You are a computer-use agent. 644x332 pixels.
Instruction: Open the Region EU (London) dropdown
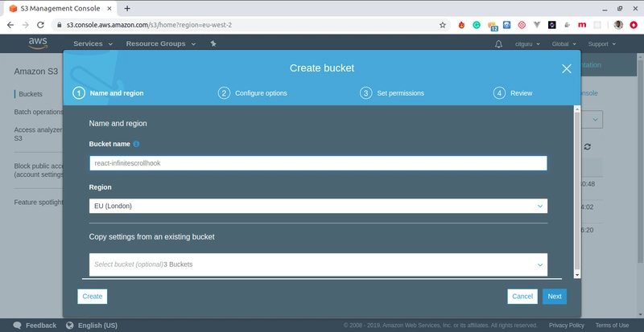(x=318, y=206)
